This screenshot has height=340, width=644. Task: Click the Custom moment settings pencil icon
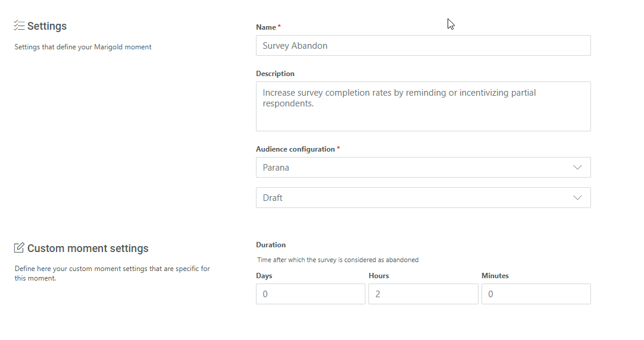tap(19, 248)
